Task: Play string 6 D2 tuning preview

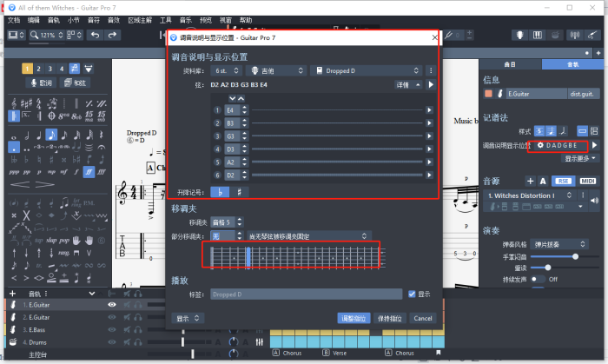Action: coord(429,175)
